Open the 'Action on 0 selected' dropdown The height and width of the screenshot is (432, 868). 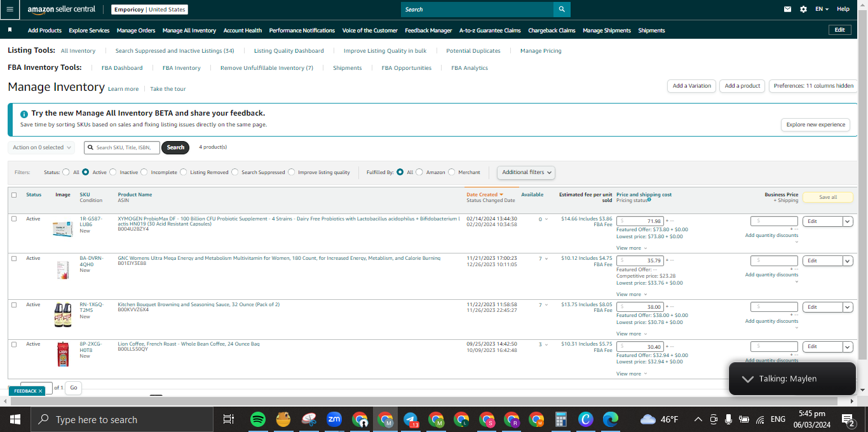tap(42, 147)
